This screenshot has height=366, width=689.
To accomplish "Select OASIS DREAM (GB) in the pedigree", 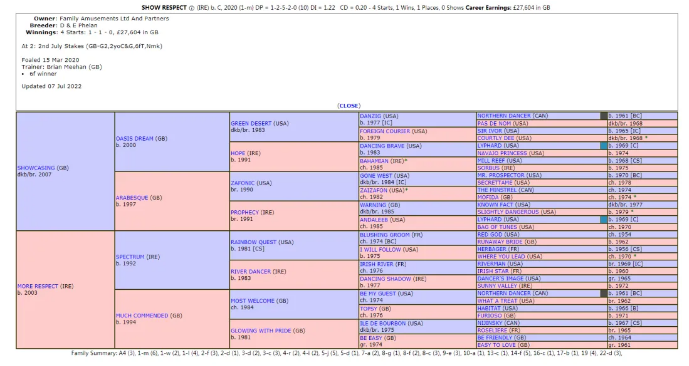I will tap(135, 138).
